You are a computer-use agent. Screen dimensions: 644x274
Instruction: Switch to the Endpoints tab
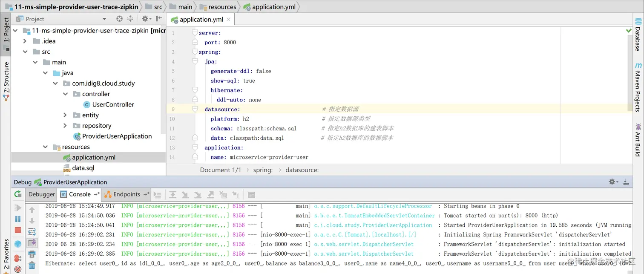(126, 194)
